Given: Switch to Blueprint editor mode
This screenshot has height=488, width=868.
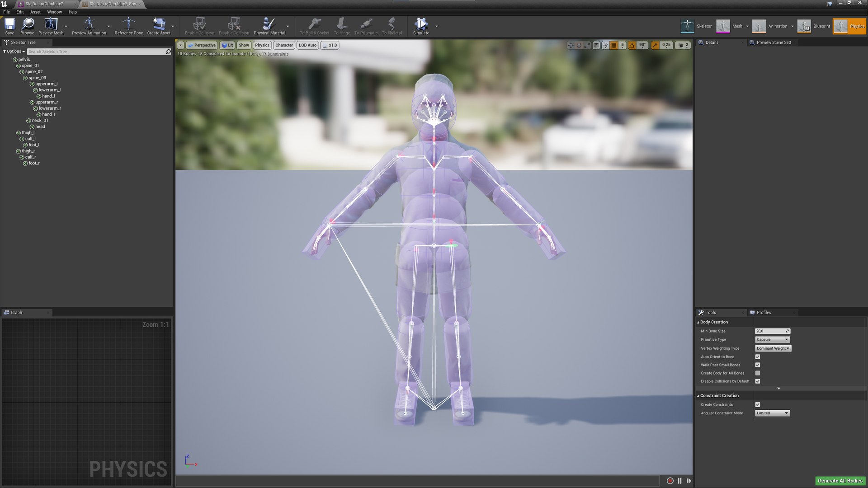Looking at the screenshot, I should pyautogui.click(x=814, y=26).
